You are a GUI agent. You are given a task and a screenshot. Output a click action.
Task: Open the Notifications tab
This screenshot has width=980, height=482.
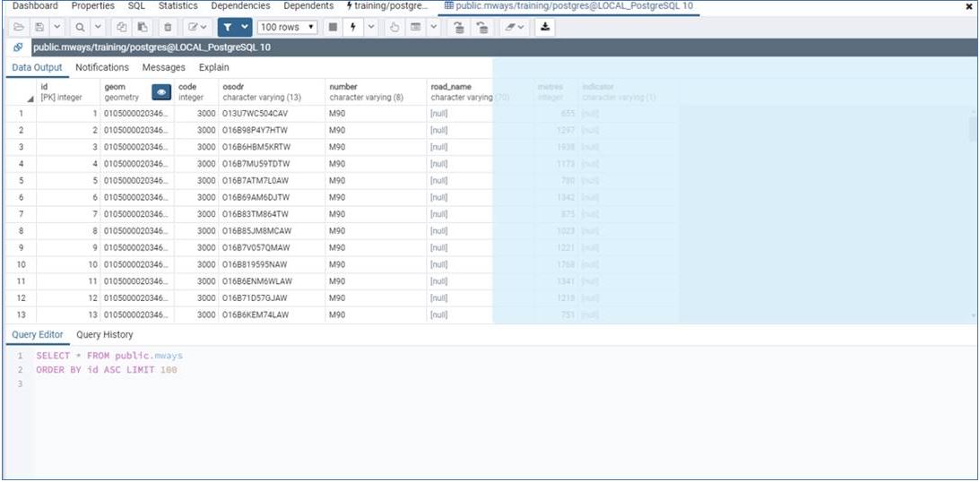[102, 67]
